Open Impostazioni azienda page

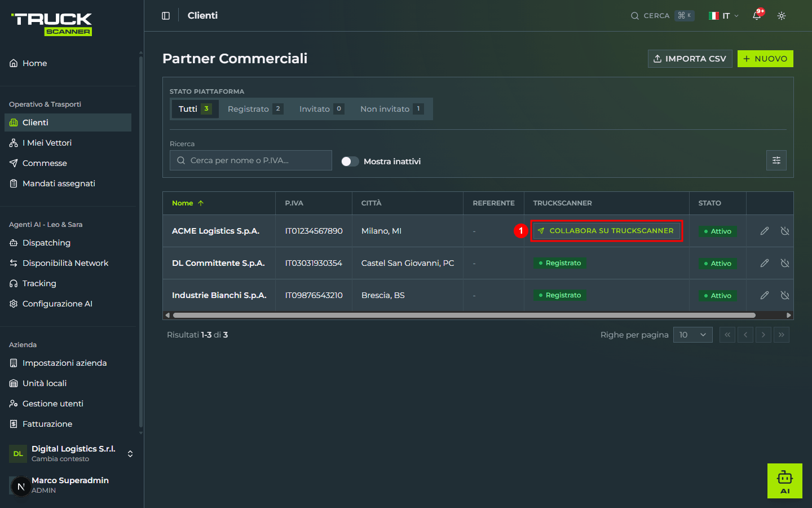pos(68,363)
